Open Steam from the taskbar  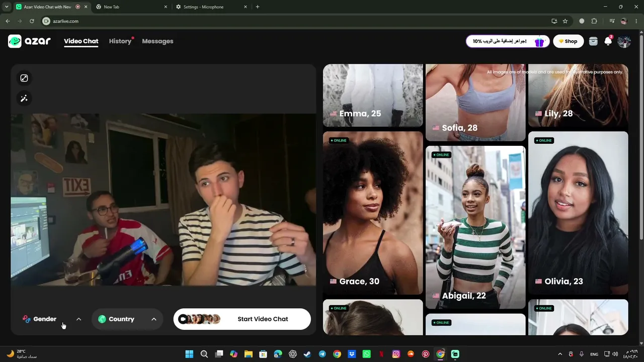tap(307, 354)
